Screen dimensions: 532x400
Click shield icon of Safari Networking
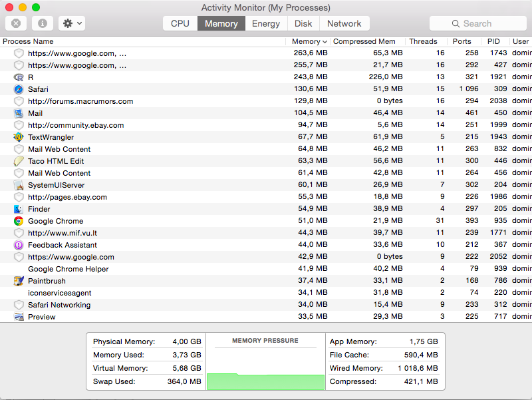19,305
